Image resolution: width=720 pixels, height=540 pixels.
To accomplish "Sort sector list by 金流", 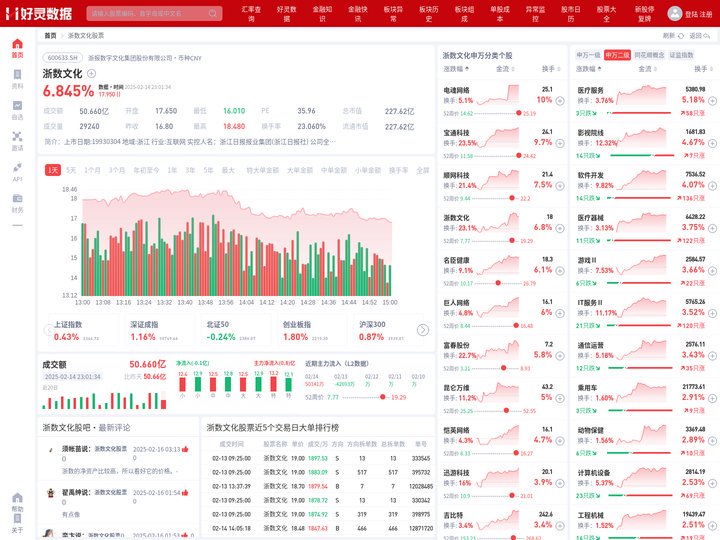I will pyautogui.click(x=647, y=69).
